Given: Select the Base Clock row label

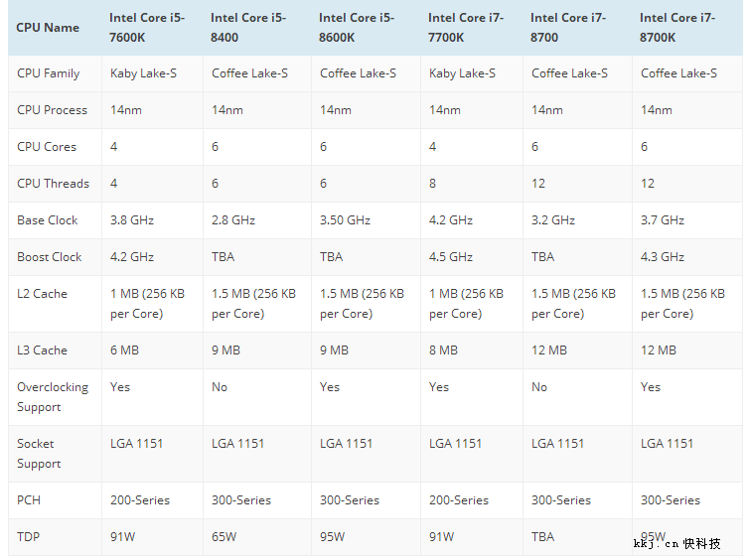Looking at the screenshot, I should point(47,220).
